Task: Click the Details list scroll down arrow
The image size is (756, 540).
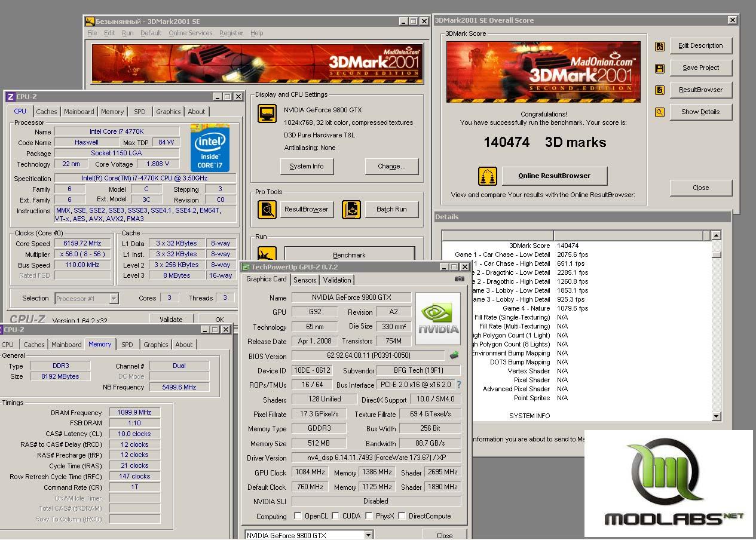Action: point(717,416)
